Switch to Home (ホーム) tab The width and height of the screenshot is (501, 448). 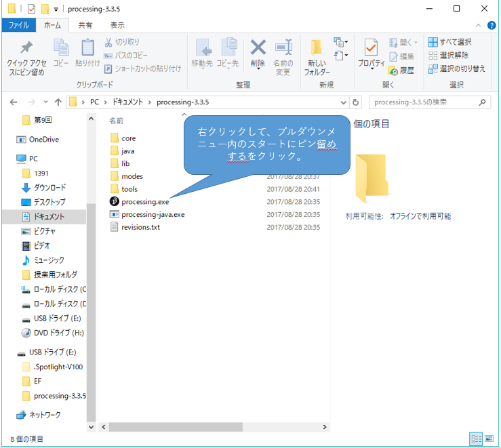[52, 25]
